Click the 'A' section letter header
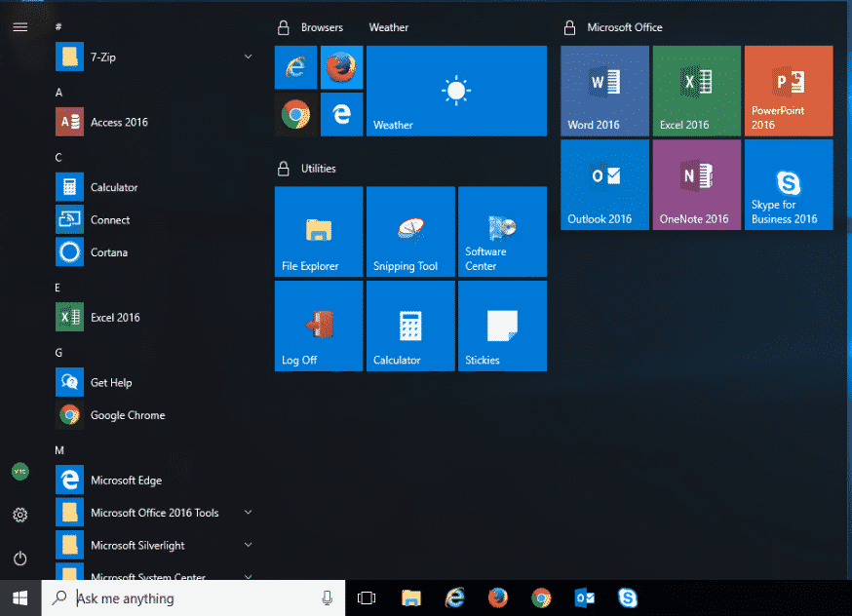The height and width of the screenshot is (616, 852). pyautogui.click(x=58, y=93)
